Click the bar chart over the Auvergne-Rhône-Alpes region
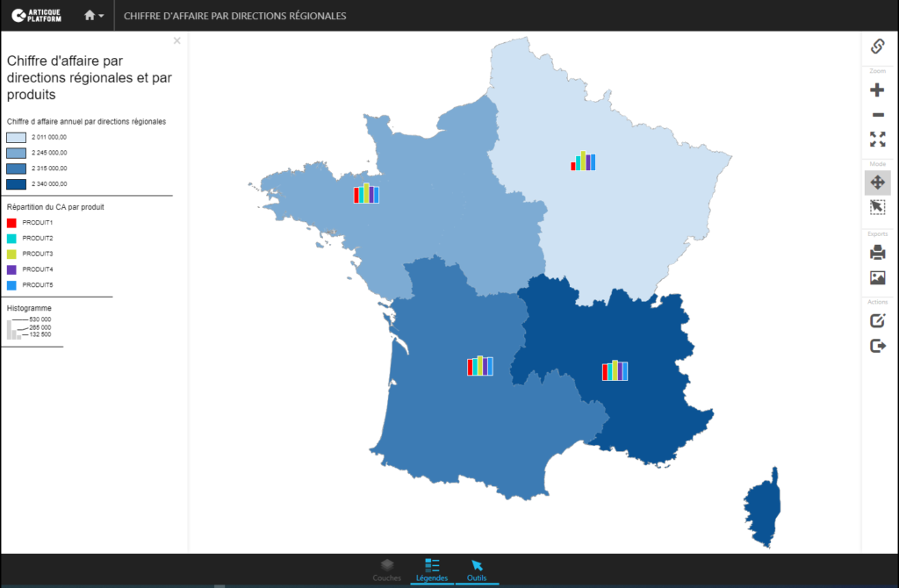Screen dimensions: 899x588 click(x=615, y=369)
